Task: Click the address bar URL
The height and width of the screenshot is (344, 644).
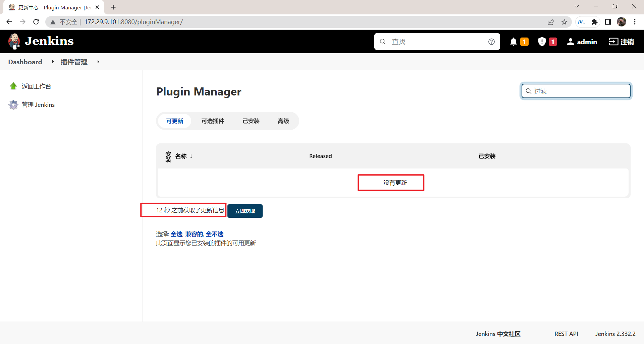Action: [133, 22]
